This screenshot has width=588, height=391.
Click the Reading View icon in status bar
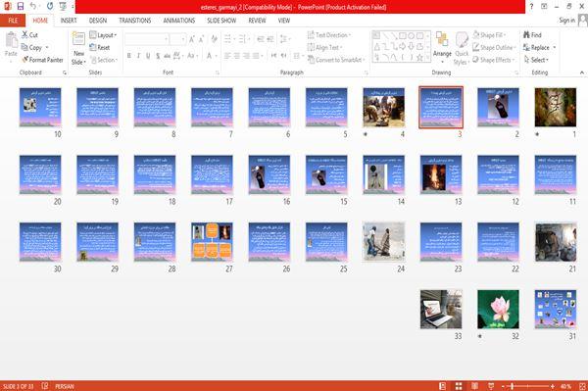point(474,386)
